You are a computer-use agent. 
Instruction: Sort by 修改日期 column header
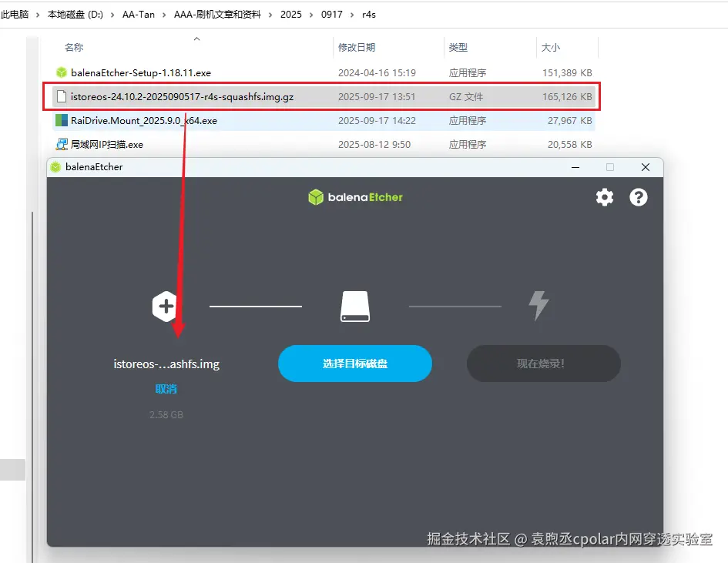(357, 47)
